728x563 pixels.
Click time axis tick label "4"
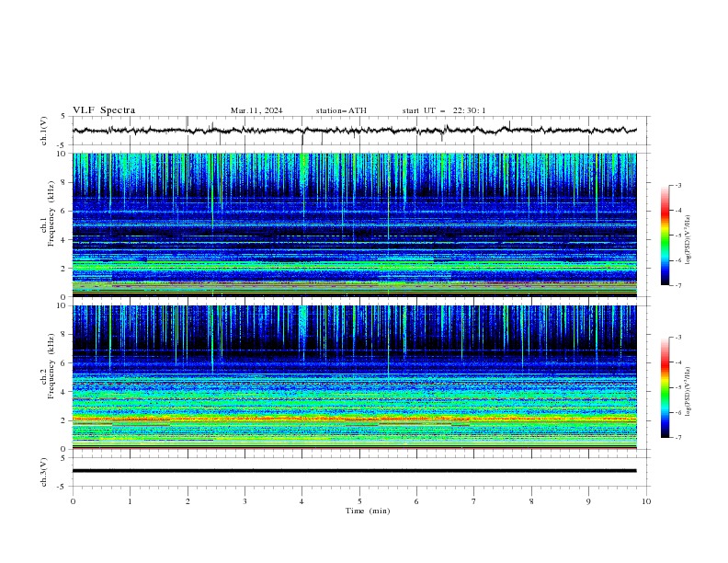302,501
